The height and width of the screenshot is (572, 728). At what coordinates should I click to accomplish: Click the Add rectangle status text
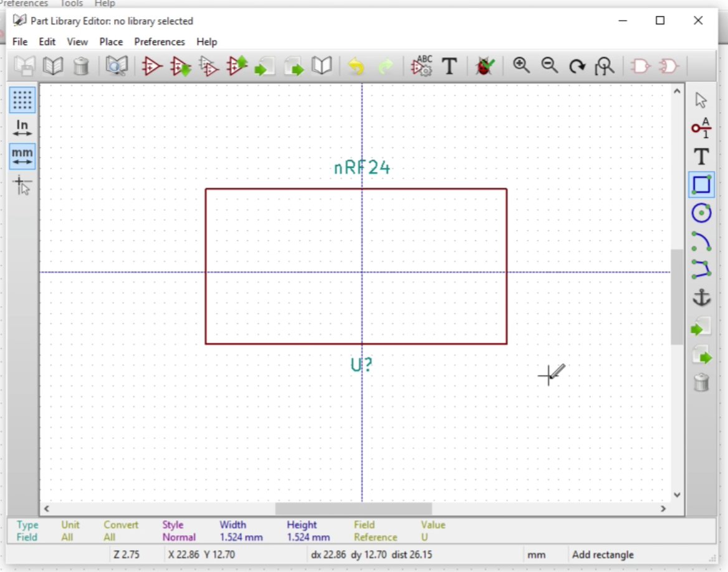coord(603,555)
